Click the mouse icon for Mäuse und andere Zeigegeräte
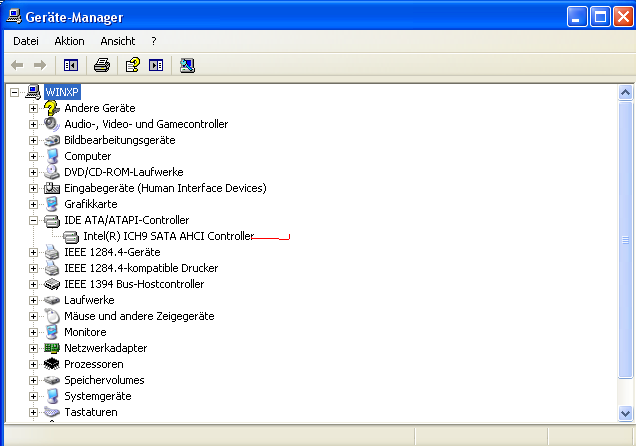The image size is (636, 446). click(x=52, y=316)
